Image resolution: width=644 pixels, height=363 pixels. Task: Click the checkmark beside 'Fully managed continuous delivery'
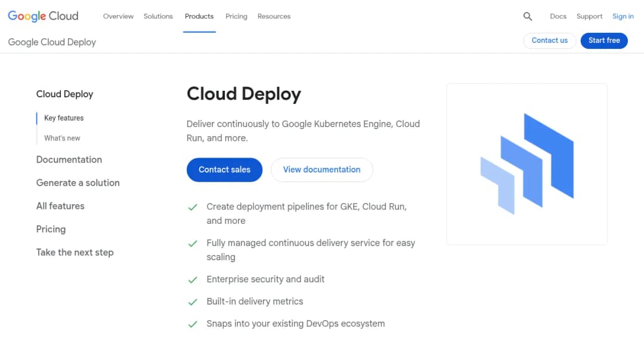tap(193, 244)
